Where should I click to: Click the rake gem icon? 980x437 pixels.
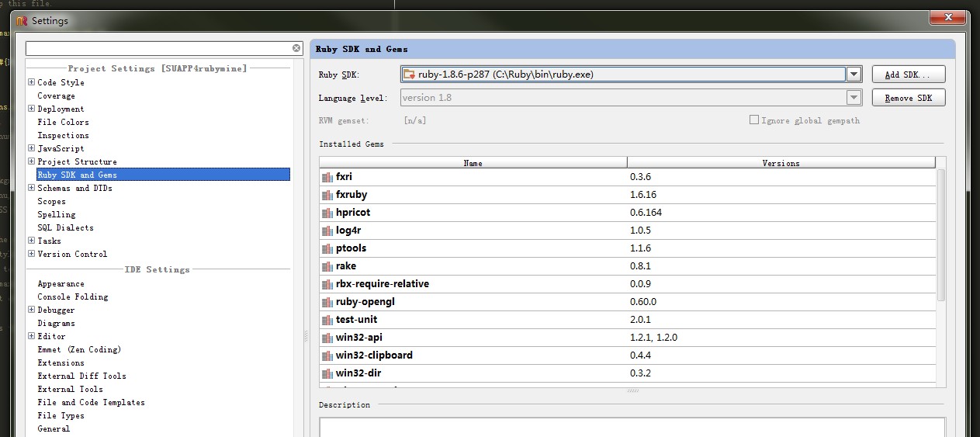click(327, 266)
